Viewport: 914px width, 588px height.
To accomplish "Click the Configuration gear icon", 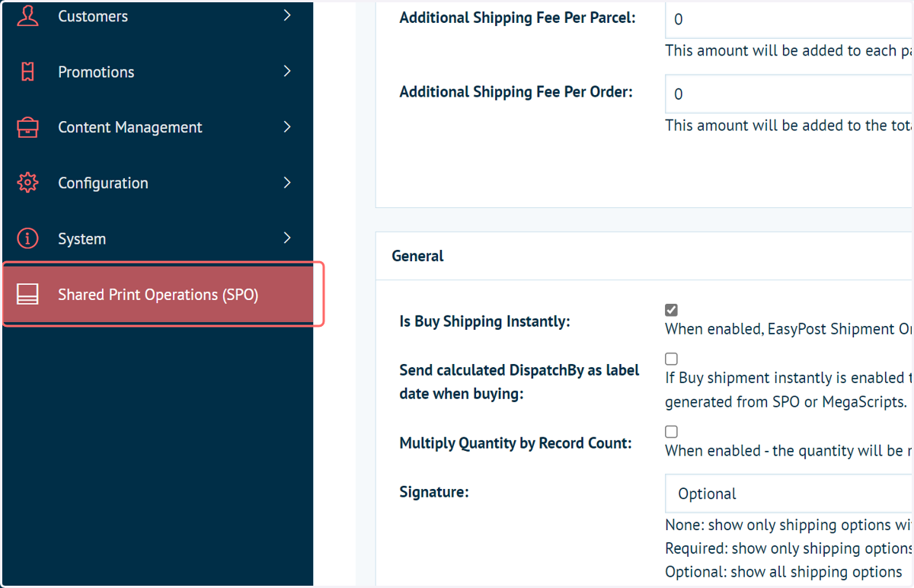I will pyautogui.click(x=28, y=183).
